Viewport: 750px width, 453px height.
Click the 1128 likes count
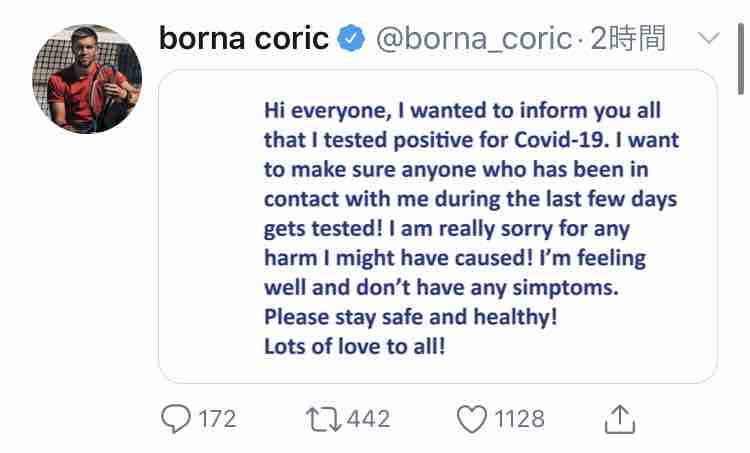click(520, 418)
